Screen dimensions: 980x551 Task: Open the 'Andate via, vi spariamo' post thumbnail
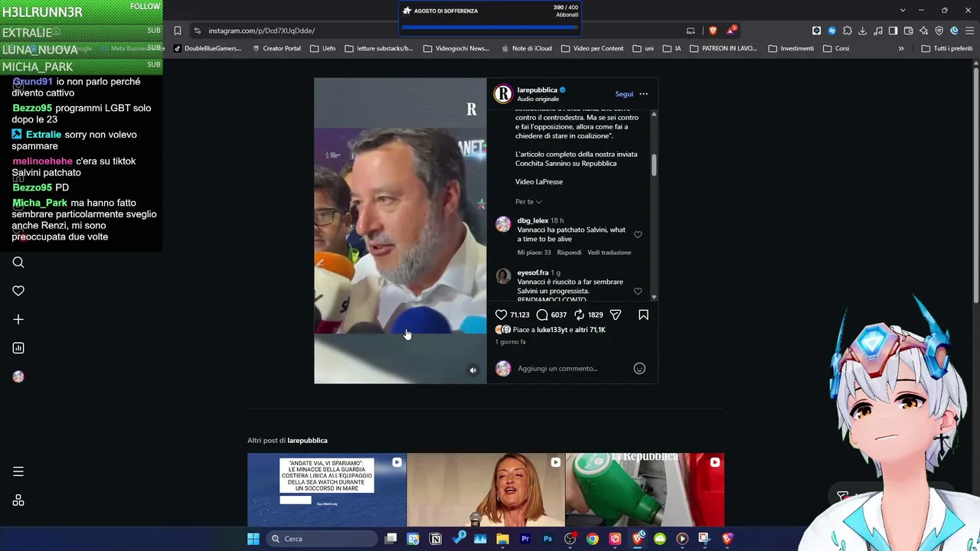(x=327, y=490)
